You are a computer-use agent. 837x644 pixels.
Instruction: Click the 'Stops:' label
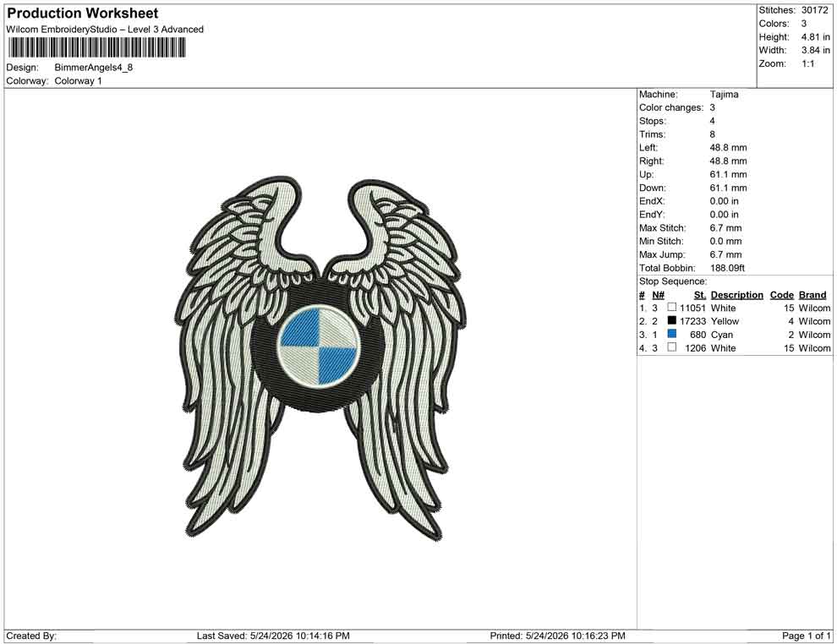[x=653, y=121]
